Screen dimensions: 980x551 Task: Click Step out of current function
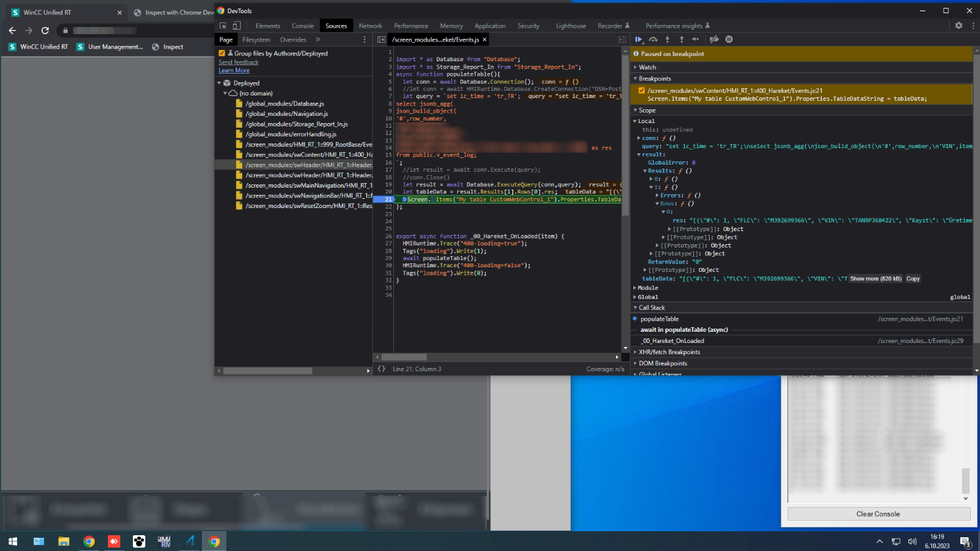[681, 39]
